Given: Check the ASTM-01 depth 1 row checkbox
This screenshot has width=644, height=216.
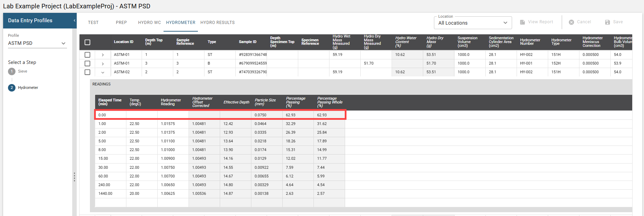Looking at the screenshot, I should point(87,55).
